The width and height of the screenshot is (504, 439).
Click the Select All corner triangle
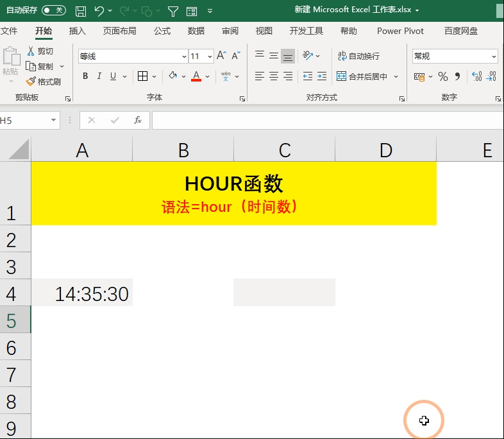18,150
